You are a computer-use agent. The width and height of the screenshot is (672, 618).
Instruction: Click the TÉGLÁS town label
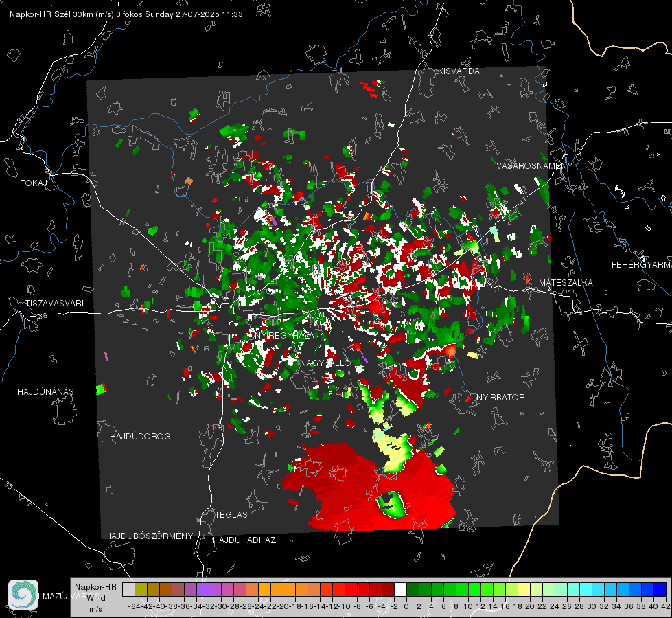coord(231,515)
